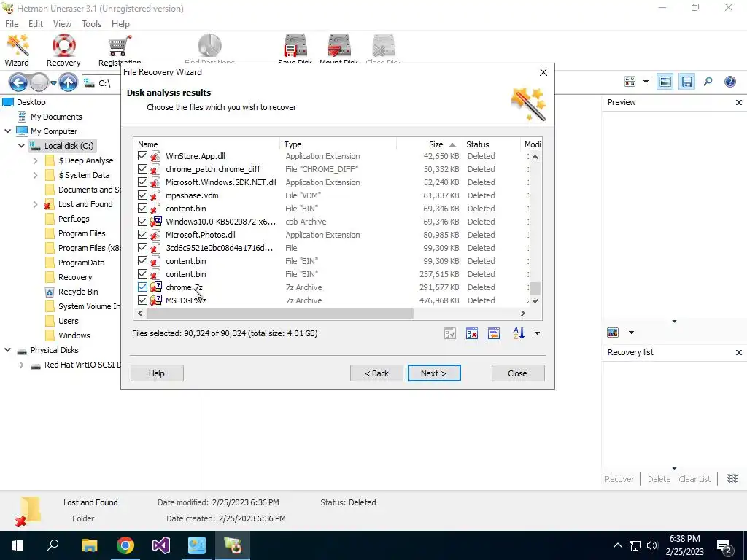Viewport: 747px width, 560px height.
Task: Collapse the Local disk (C:) node
Action: (x=21, y=146)
